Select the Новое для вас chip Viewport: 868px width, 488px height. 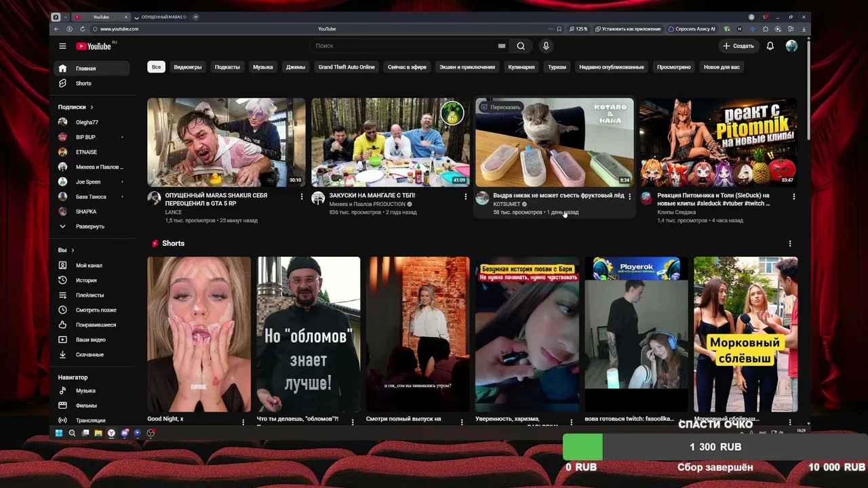[x=722, y=67]
